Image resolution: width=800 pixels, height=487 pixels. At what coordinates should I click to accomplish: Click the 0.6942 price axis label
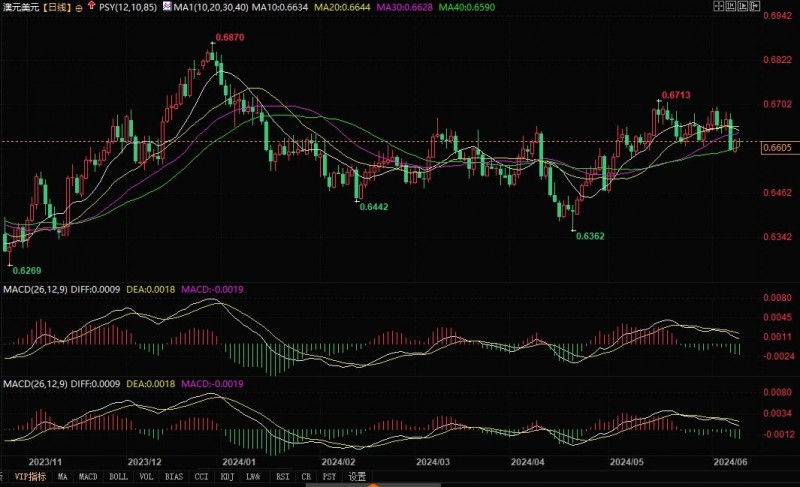click(x=778, y=16)
